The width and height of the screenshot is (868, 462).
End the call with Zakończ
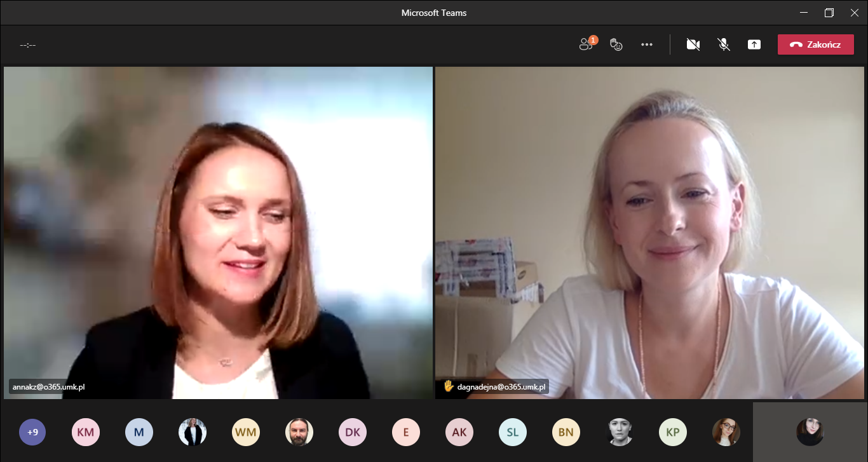pos(816,44)
